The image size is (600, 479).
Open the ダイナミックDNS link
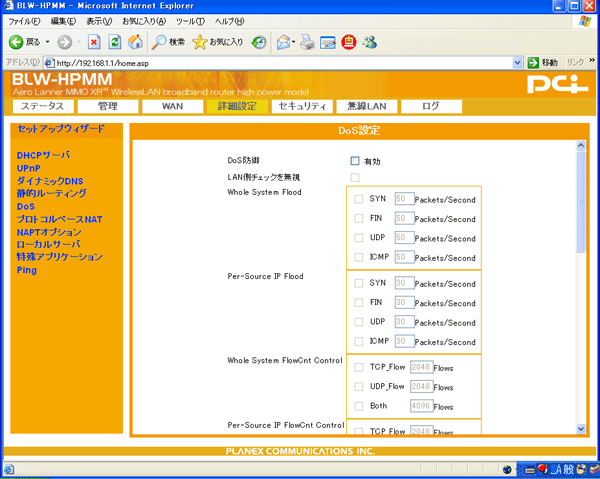pyautogui.click(x=50, y=181)
